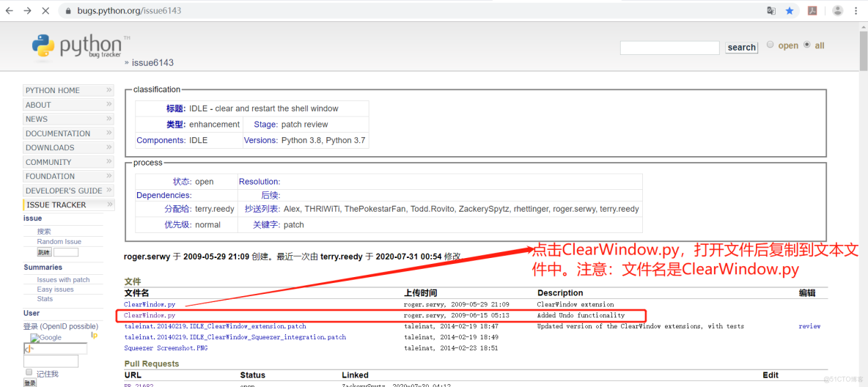Click the Versions label link
The width and height of the screenshot is (868, 387).
pos(261,141)
